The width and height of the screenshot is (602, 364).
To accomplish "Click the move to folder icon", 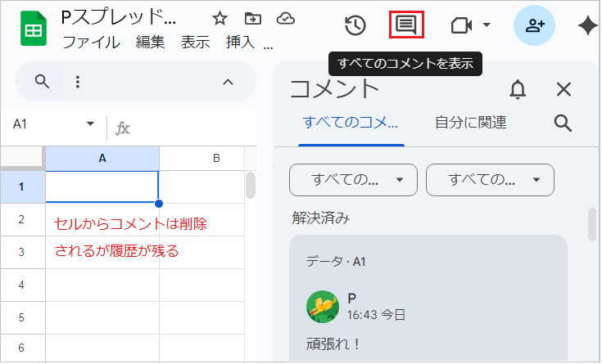I will point(252,19).
